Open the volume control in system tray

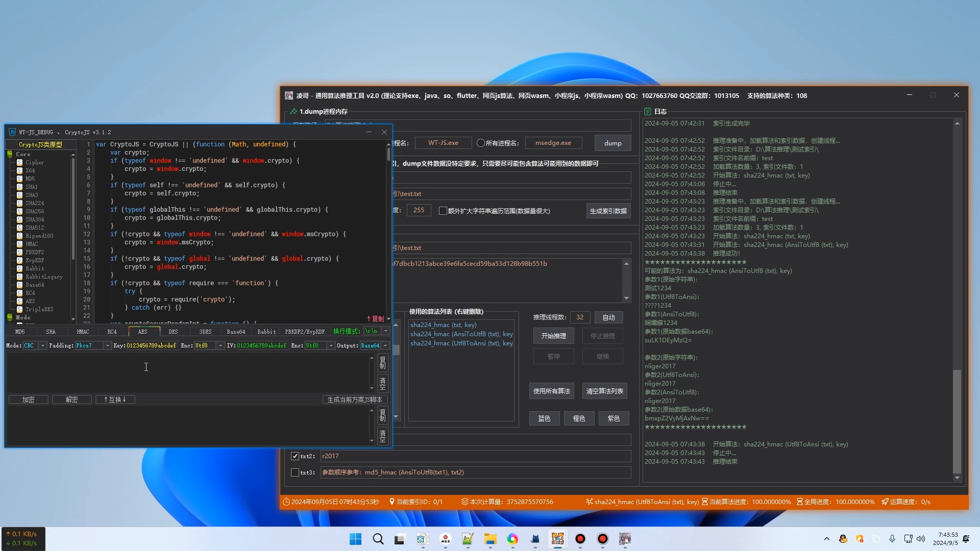[921, 539]
